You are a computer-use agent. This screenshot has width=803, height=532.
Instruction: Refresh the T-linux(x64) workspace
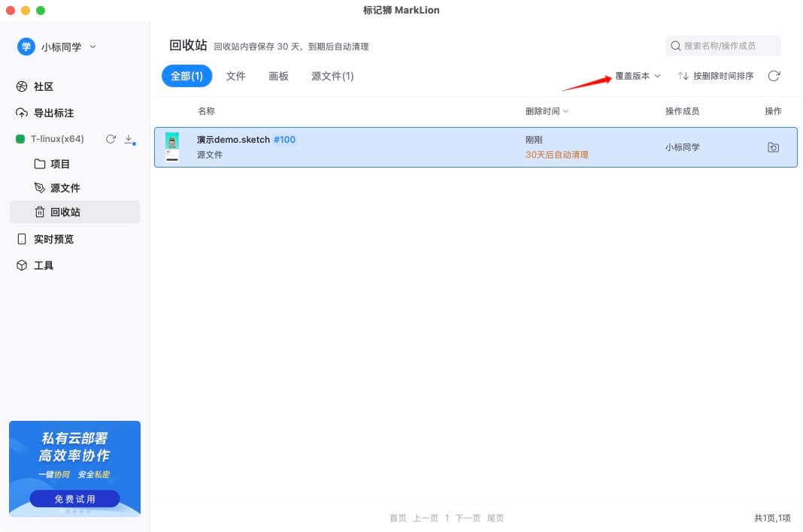[x=111, y=139]
